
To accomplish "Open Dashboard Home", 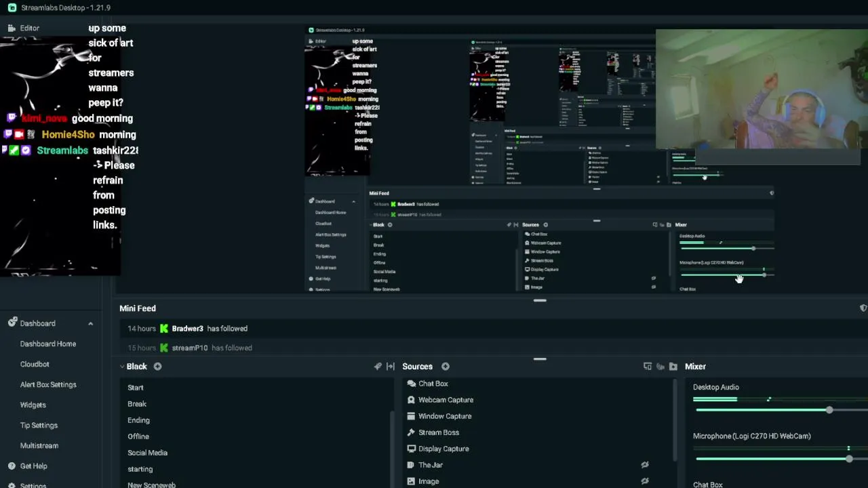I will (48, 344).
